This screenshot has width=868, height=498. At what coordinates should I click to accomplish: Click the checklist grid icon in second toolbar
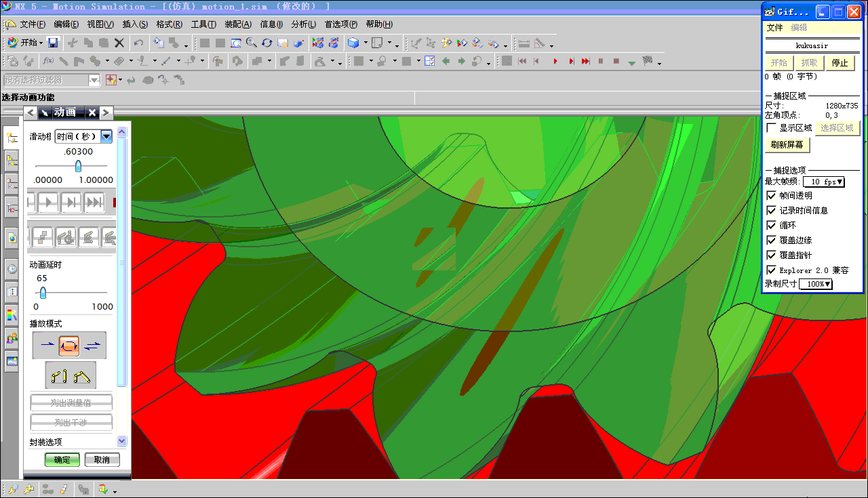[x=430, y=61]
